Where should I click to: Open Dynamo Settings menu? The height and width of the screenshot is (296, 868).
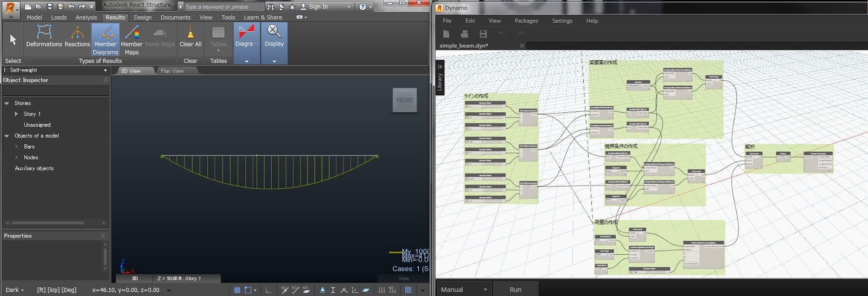pyautogui.click(x=562, y=21)
